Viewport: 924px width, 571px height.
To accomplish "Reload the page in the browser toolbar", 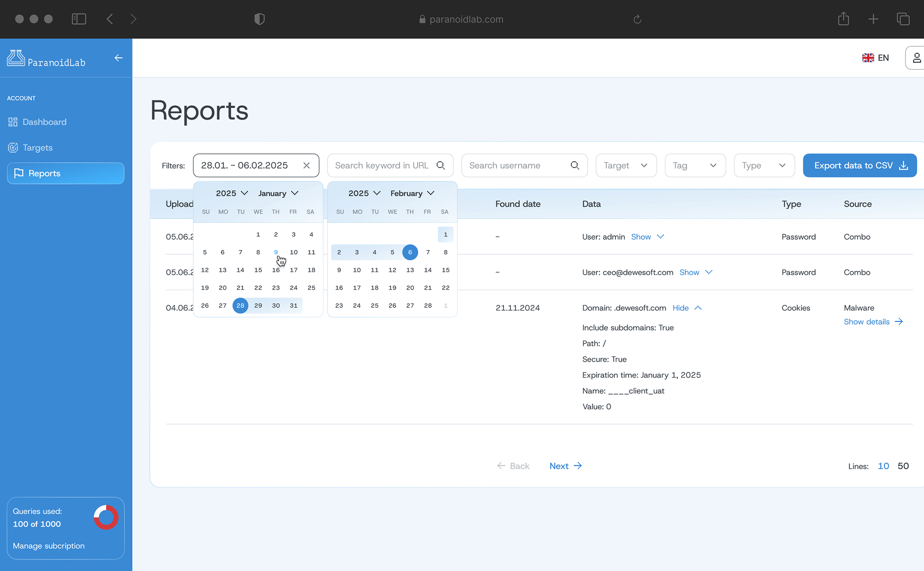I will (637, 20).
